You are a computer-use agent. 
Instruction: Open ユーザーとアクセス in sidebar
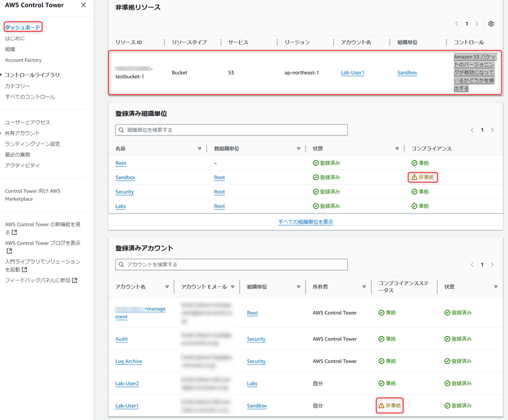28,122
